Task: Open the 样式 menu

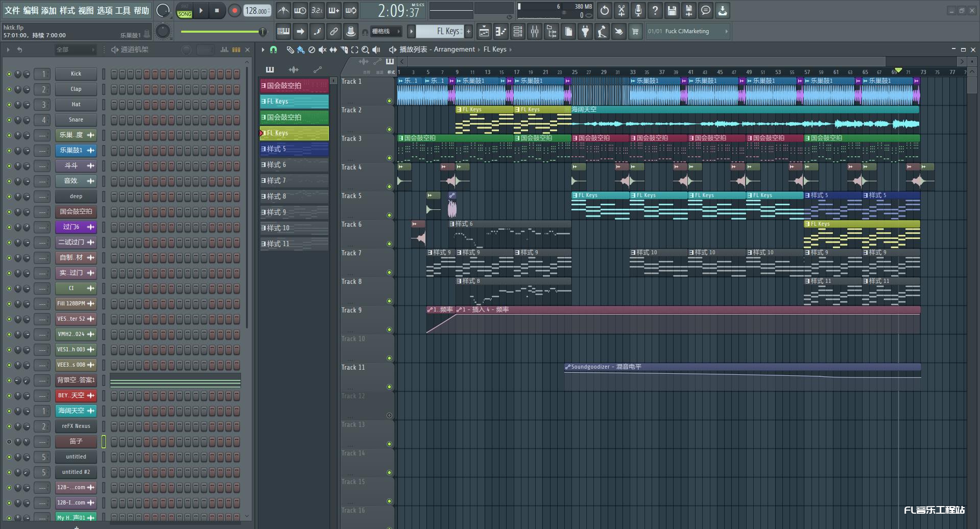Action: [67, 11]
